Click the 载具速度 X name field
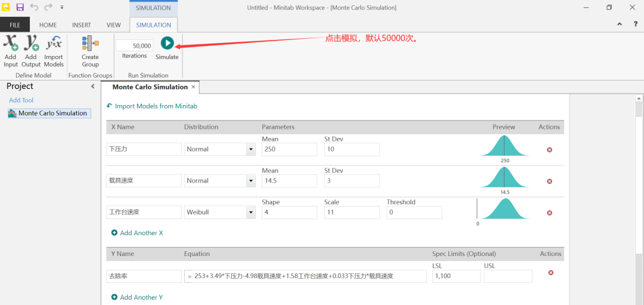This screenshot has width=644, height=305. (144, 181)
